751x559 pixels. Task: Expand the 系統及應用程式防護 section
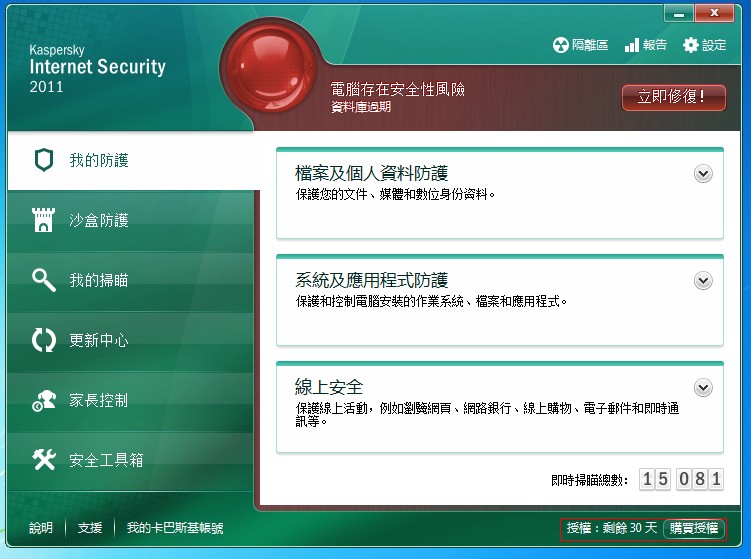(703, 281)
